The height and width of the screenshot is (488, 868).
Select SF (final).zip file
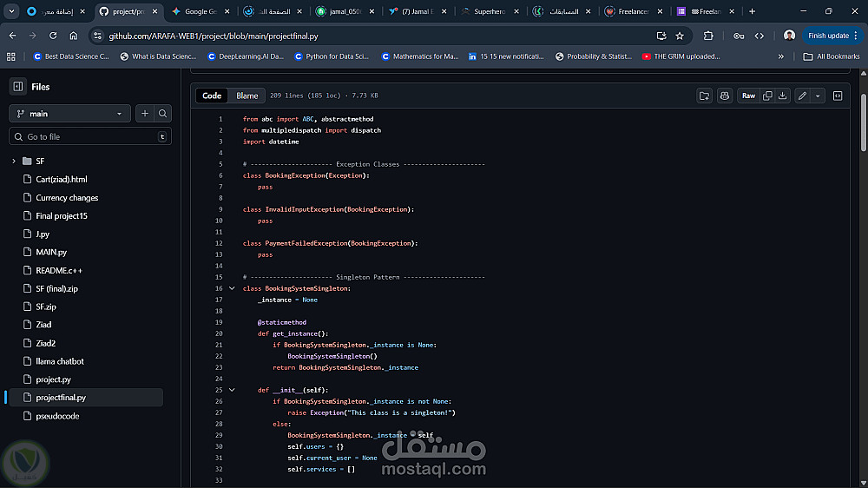click(x=56, y=288)
